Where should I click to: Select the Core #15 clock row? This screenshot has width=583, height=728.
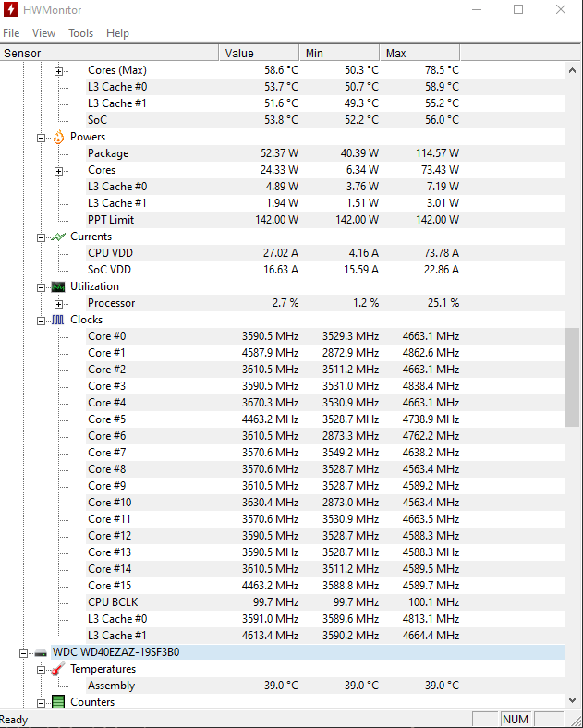(325, 586)
